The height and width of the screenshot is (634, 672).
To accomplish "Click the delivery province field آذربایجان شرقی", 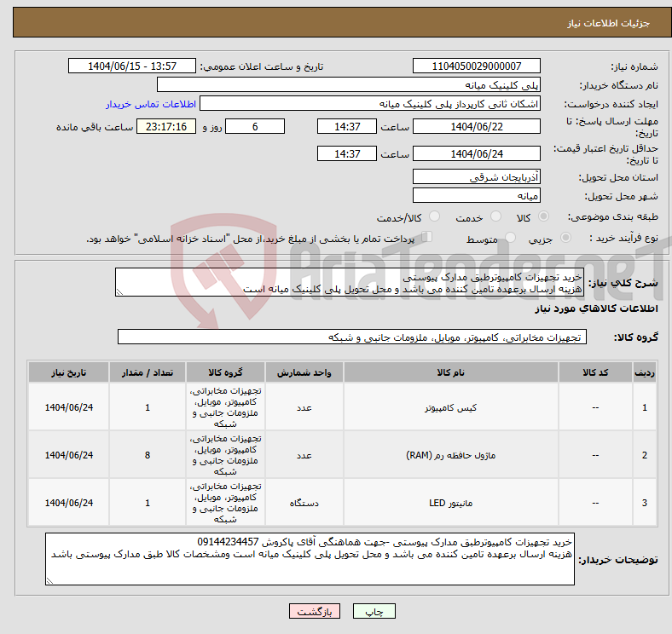I will click(476, 176).
